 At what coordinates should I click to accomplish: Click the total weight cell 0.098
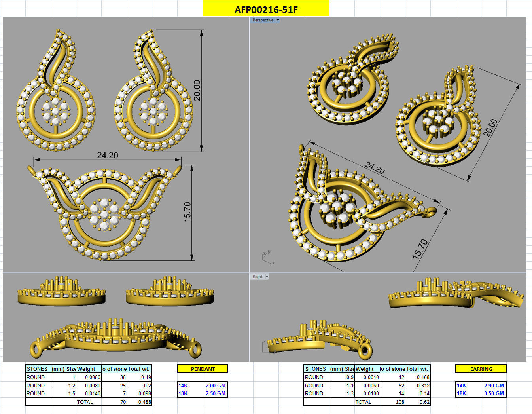coord(139,393)
